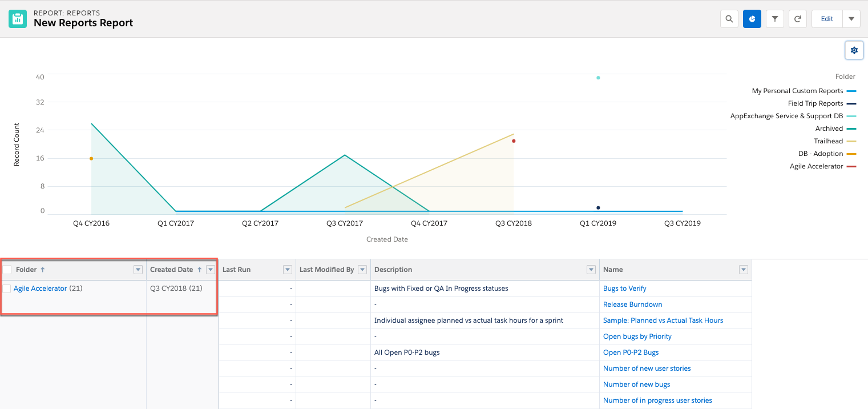Expand the dropdown arrow next to Edit

click(851, 19)
